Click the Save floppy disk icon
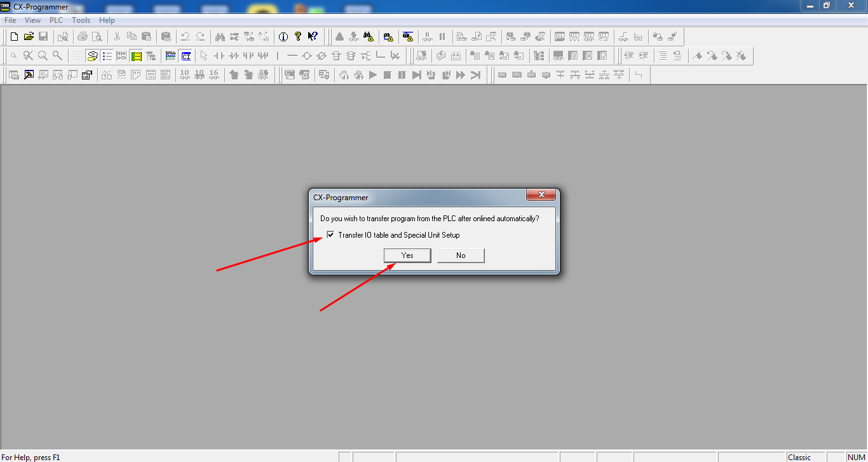The width and height of the screenshot is (868, 462). [43, 36]
